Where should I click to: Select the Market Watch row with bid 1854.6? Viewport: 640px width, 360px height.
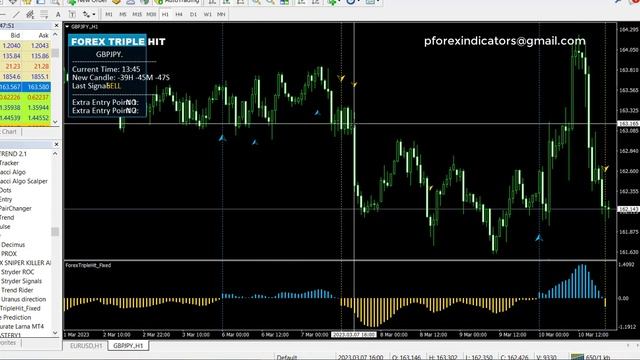point(25,76)
